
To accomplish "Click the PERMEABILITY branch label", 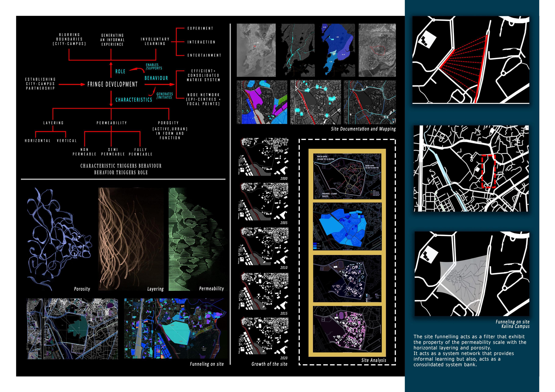I will (x=112, y=123).
